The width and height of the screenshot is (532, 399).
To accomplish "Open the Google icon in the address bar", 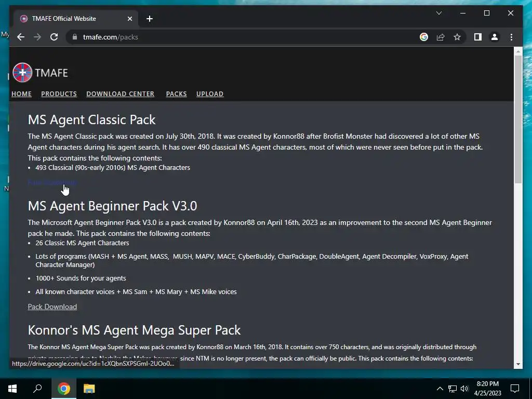I will point(424,37).
